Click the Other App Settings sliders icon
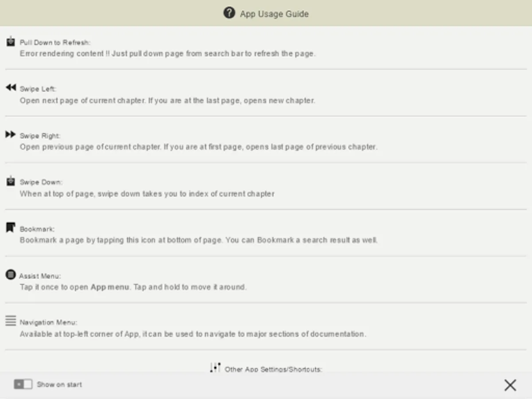532x399 pixels. [215, 368]
